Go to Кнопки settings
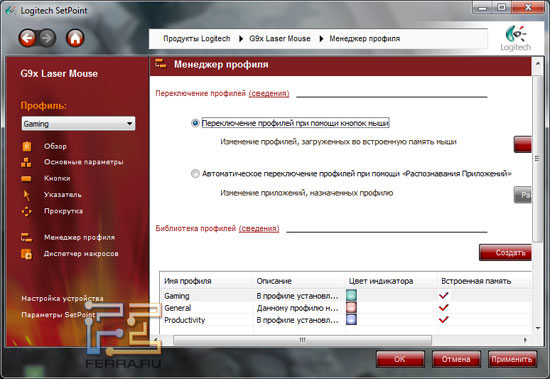 pos(57,179)
